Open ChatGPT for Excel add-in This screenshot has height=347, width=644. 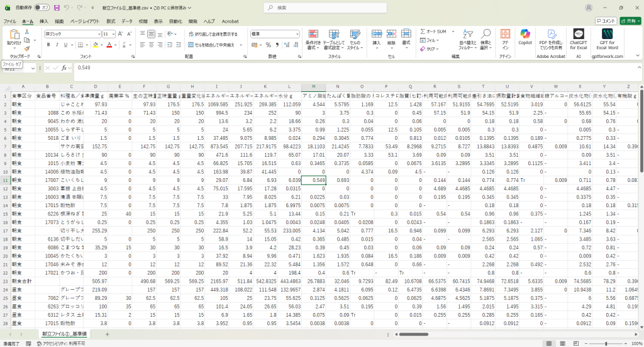pos(578,37)
